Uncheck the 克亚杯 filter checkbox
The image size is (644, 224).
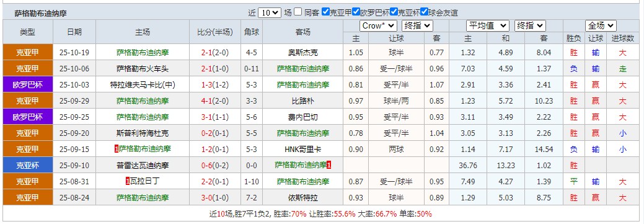click(394, 12)
